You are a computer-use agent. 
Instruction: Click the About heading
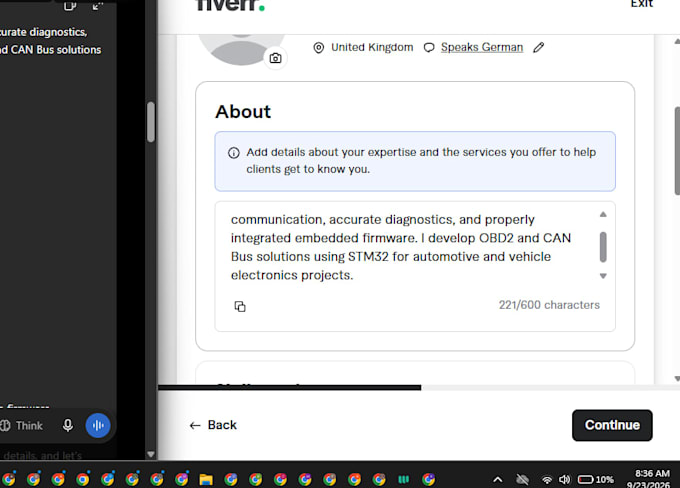(243, 112)
